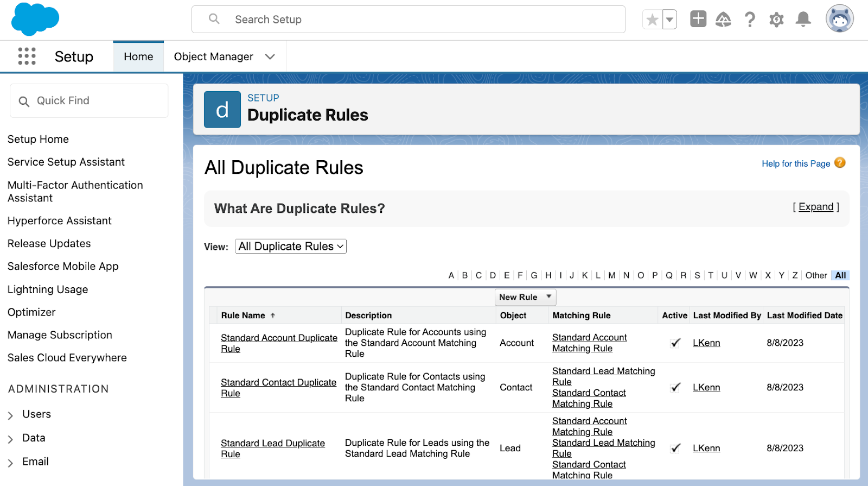Screen dimensions: 868x486
Task: Filter rules by letter M
Action: (611, 275)
